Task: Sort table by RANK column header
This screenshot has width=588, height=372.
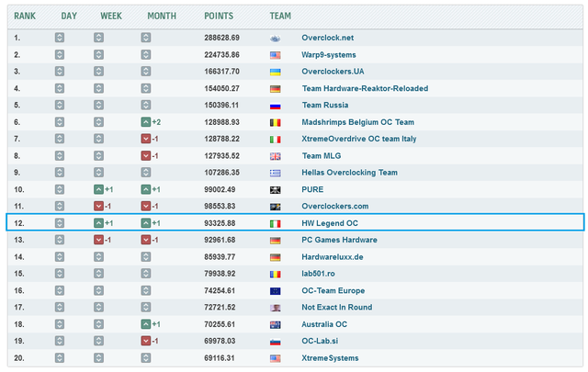Action: coord(25,17)
